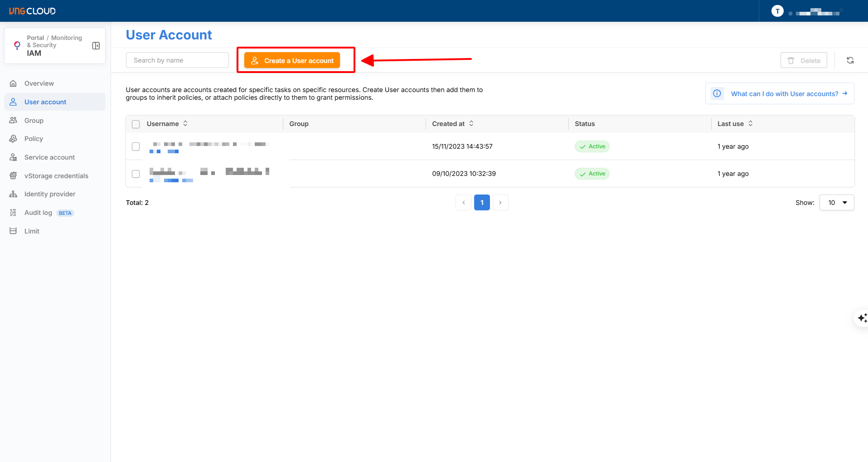
Task: Click the VNG Cloud logo
Action: click(x=32, y=11)
